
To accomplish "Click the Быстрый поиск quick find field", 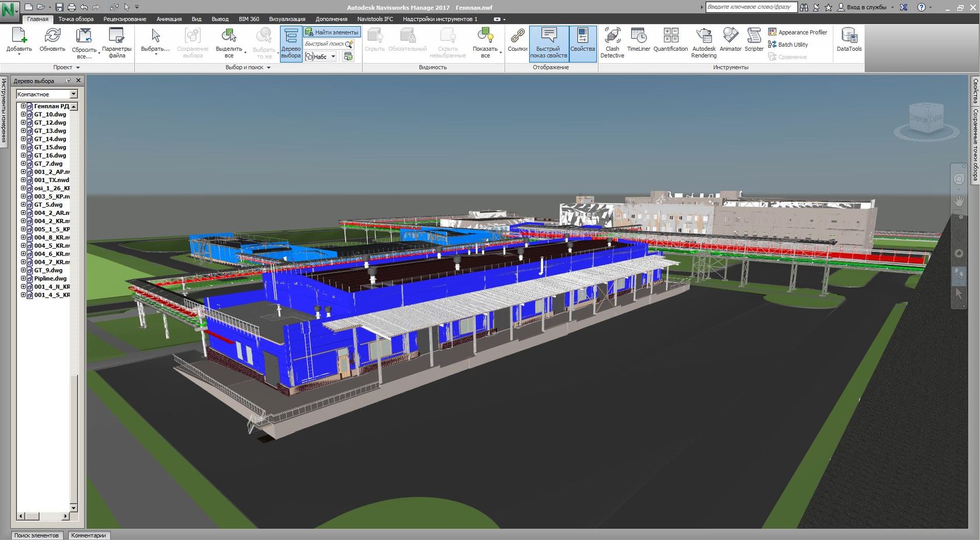I will 324,44.
